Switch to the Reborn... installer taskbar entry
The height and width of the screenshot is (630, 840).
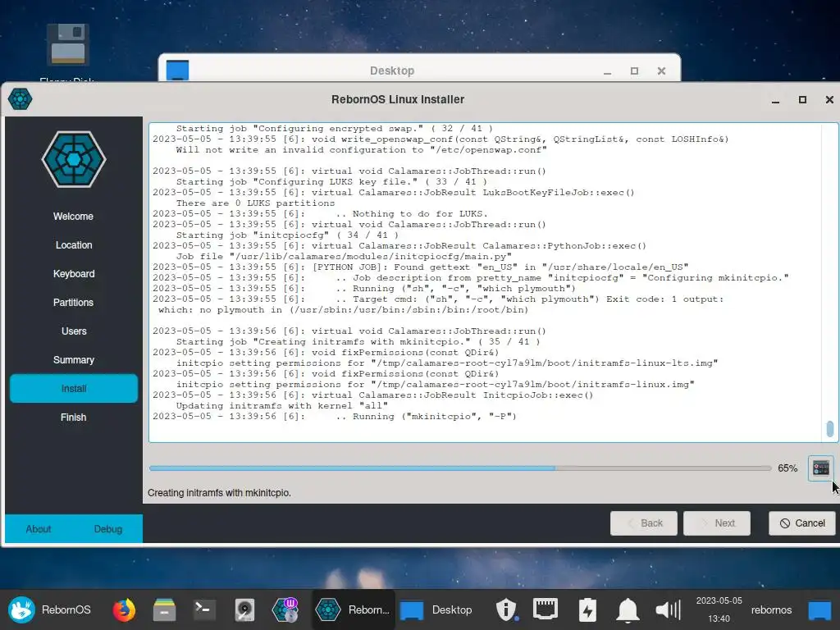[x=353, y=609]
